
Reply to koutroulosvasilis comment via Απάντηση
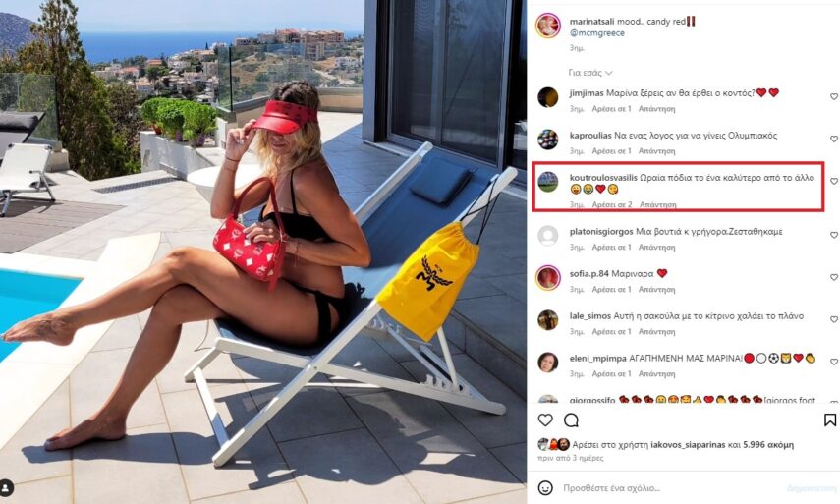coord(658,204)
